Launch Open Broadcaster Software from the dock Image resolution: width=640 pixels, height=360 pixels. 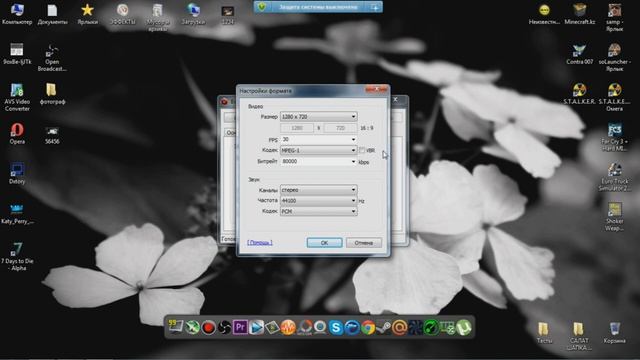pyautogui.click(x=224, y=327)
